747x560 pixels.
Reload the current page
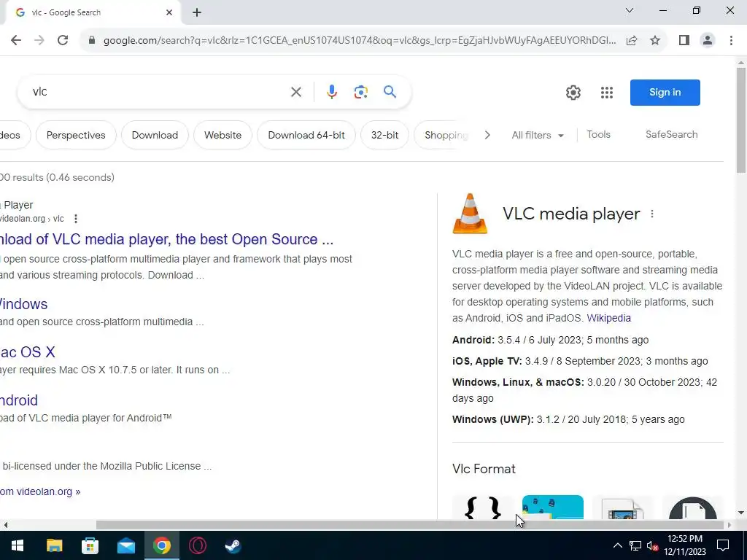[x=63, y=40]
